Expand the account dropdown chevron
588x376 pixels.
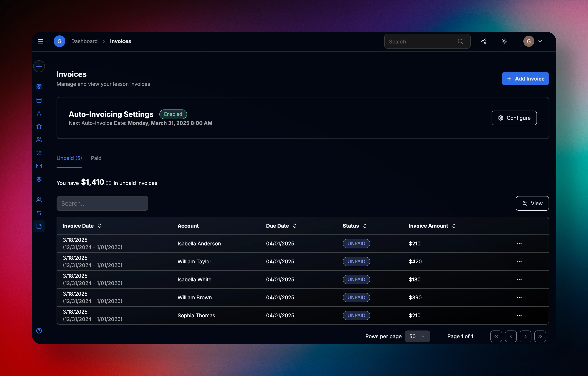coord(540,41)
